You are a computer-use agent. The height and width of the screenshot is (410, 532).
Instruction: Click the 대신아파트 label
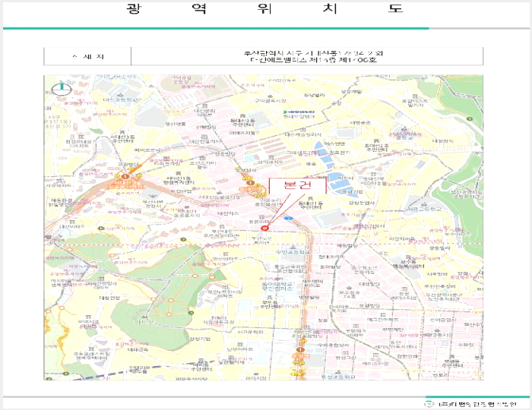(x=71, y=226)
